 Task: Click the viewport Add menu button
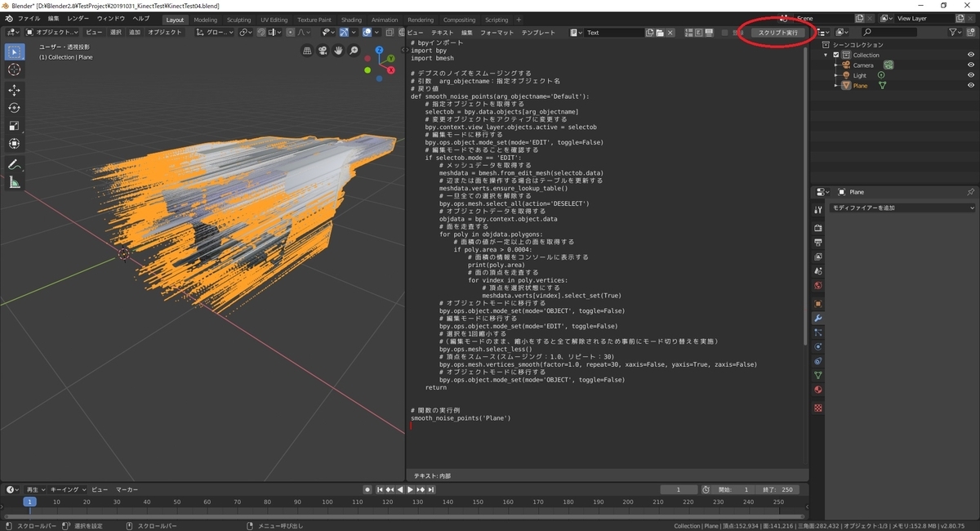[x=135, y=33]
